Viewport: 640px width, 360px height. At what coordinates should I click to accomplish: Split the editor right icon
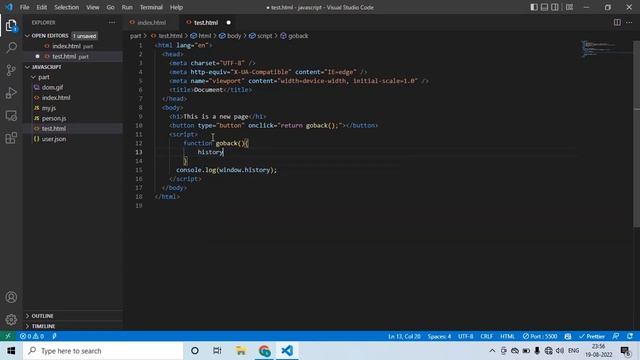[x=617, y=22]
